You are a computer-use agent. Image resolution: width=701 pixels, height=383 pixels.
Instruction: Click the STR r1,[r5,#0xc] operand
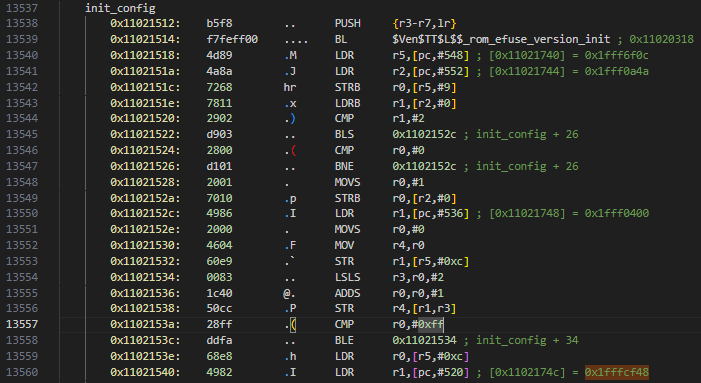click(431, 261)
